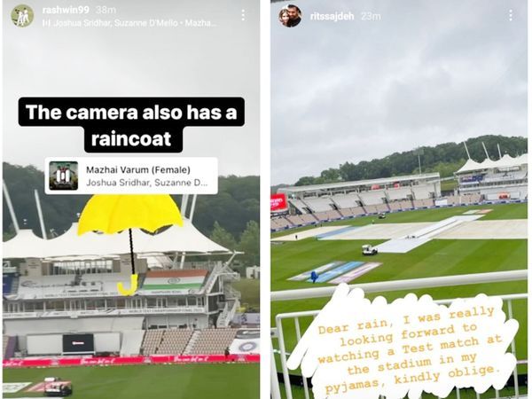Tap the red scoreboard screen in right story
This screenshot has height=399, width=532.
click(279, 203)
